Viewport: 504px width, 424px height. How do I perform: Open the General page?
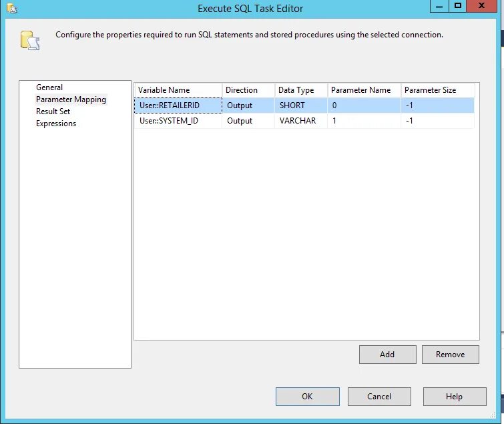(x=49, y=87)
